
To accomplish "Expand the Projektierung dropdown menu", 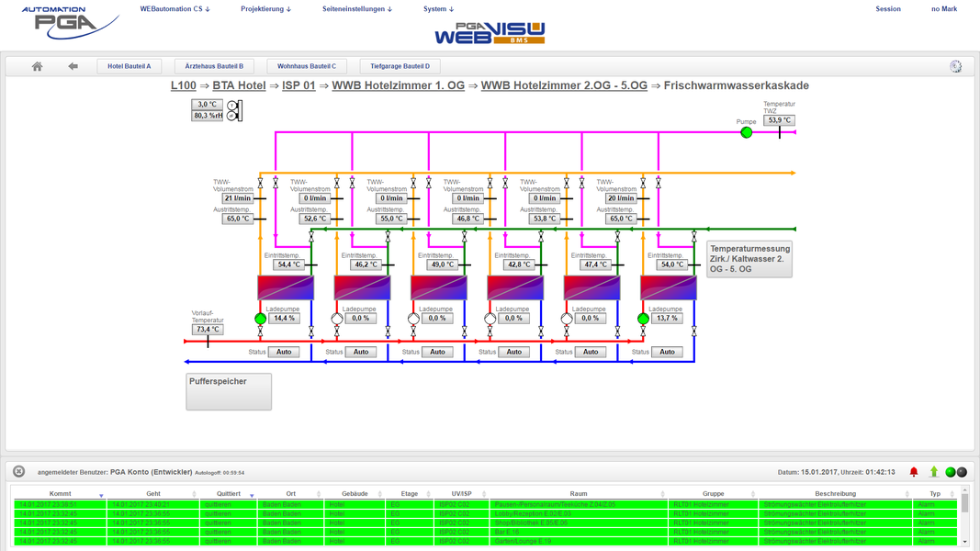I will point(265,9).
